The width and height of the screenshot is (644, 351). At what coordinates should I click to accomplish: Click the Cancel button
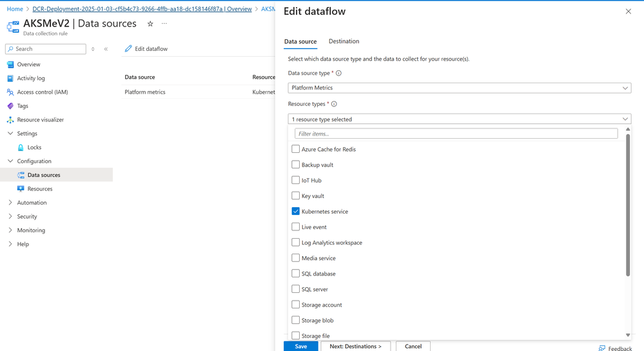coord(413,346)
